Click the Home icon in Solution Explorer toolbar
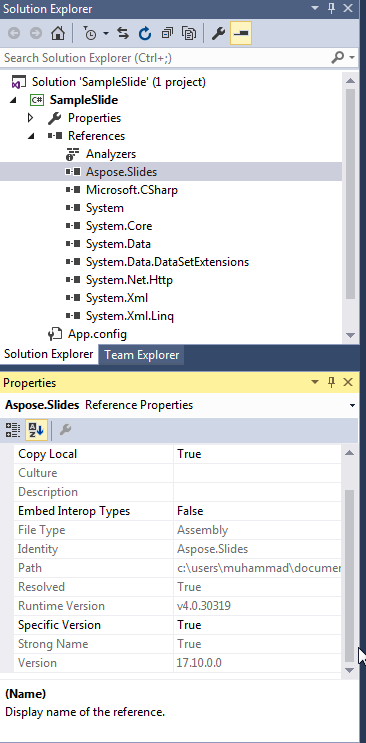Screen dimensions: 366x743 57,34
